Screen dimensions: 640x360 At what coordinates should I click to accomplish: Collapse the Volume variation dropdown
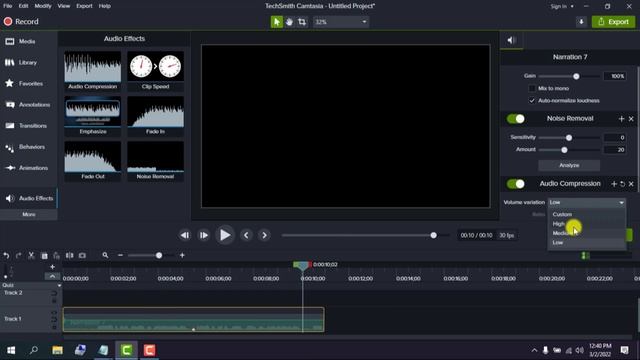587,202
